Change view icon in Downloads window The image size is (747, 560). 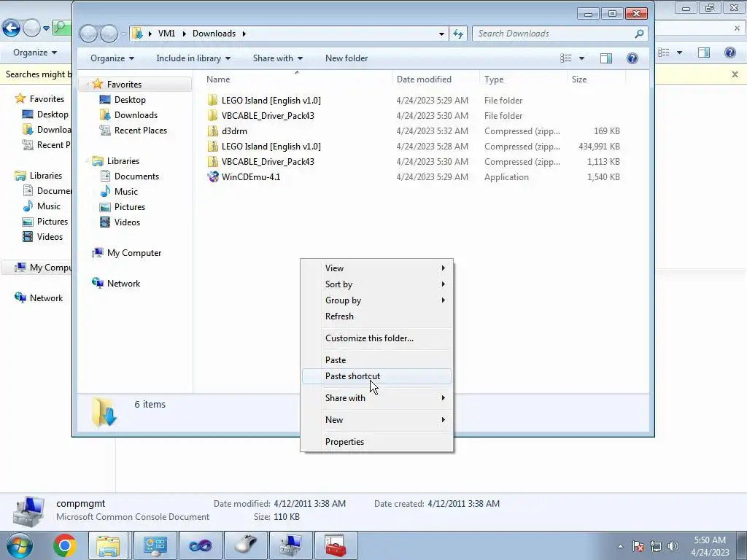point(566,58)
